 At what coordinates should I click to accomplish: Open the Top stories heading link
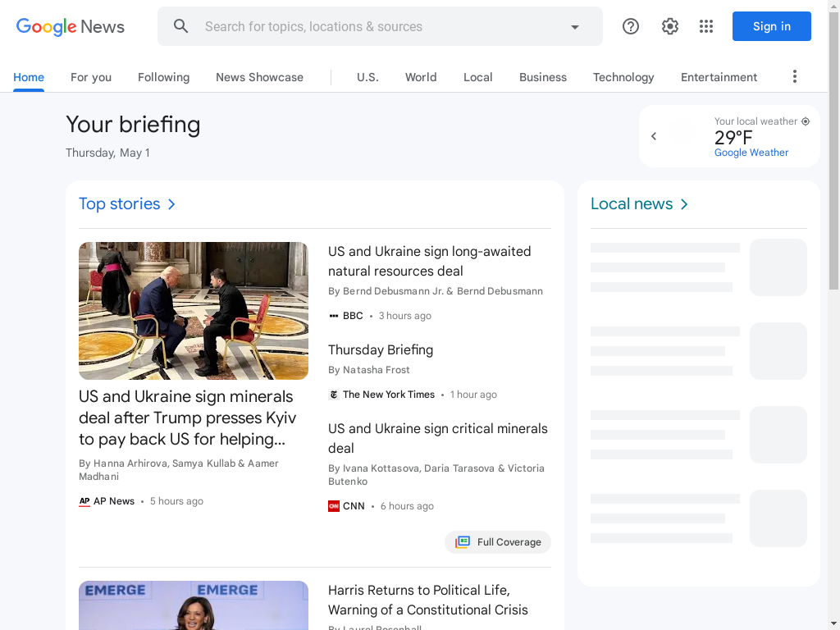pos(120,204)
